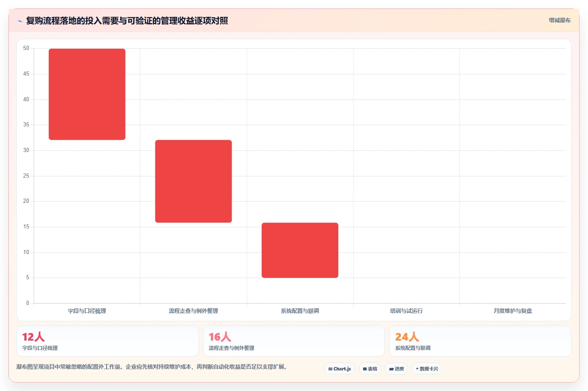Click the lightning icon beside the title
Image resolution: width=588 pixels, height=391 pixels.
20,21
